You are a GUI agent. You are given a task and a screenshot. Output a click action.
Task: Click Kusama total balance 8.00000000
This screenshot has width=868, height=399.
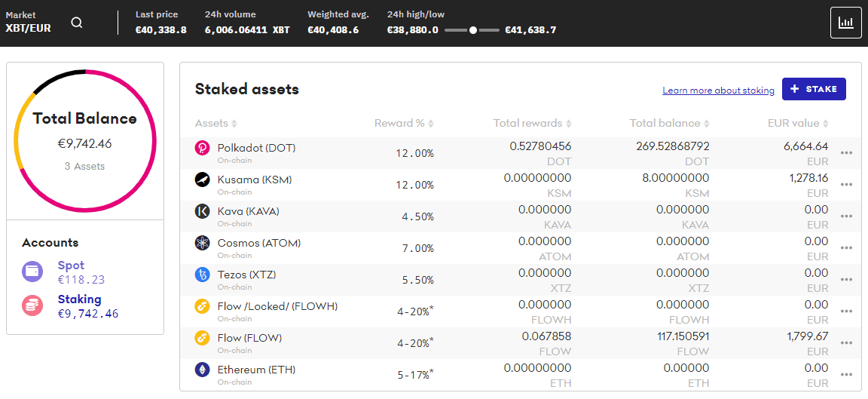675,179
